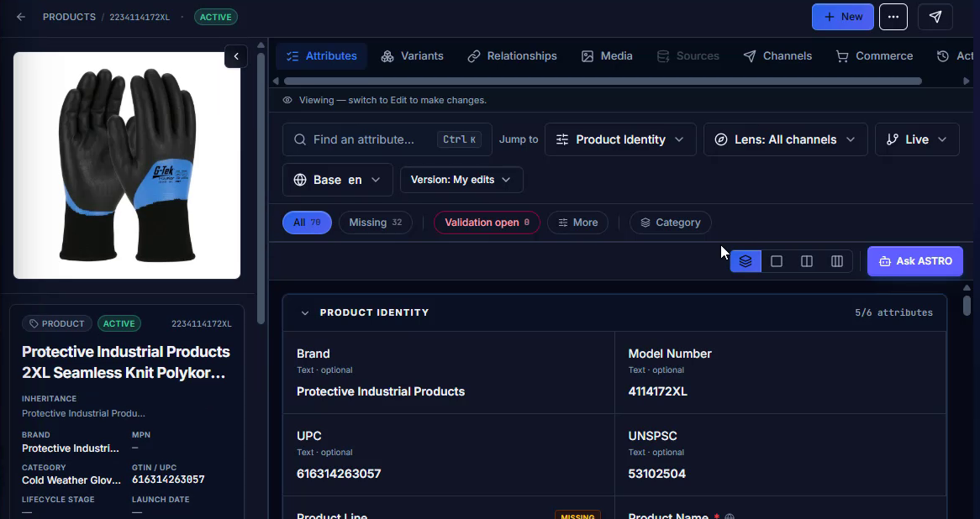
Task: Click the left arrow of tab scrollbar
Action: [276, 81]
